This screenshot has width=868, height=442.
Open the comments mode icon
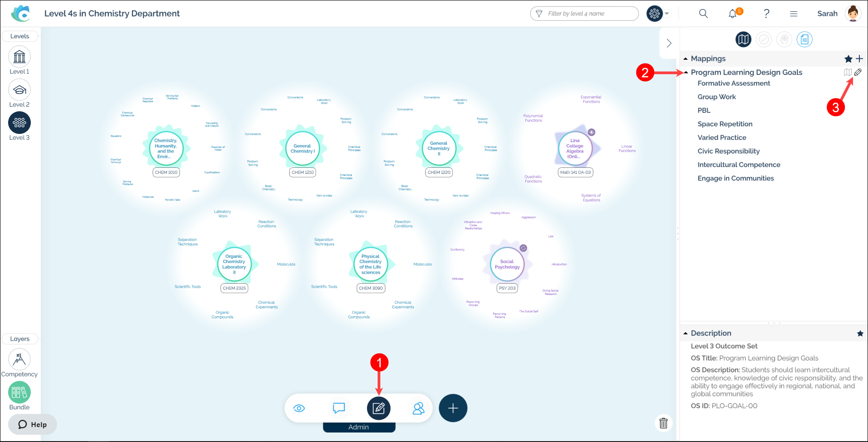point(339,408)
